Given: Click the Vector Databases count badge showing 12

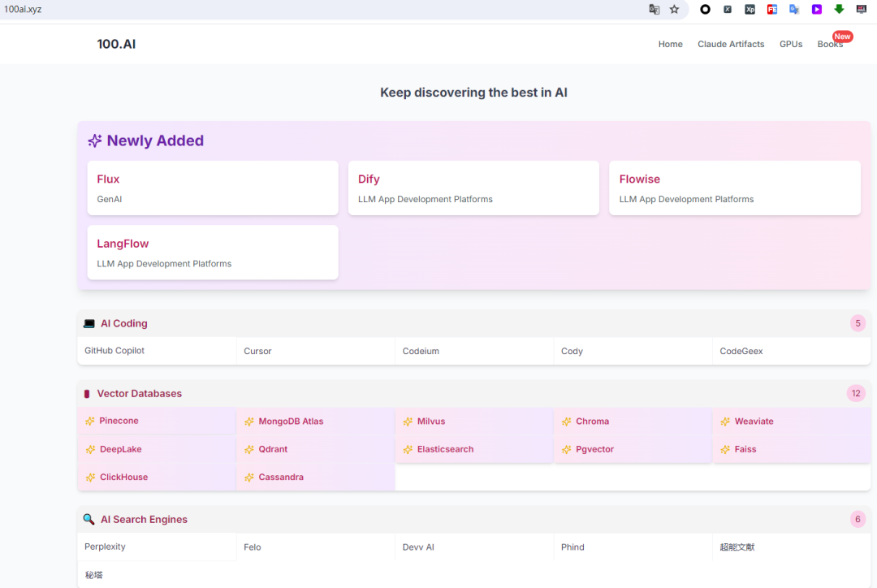Looking at the screenshot, I should (x=856, y=394).
